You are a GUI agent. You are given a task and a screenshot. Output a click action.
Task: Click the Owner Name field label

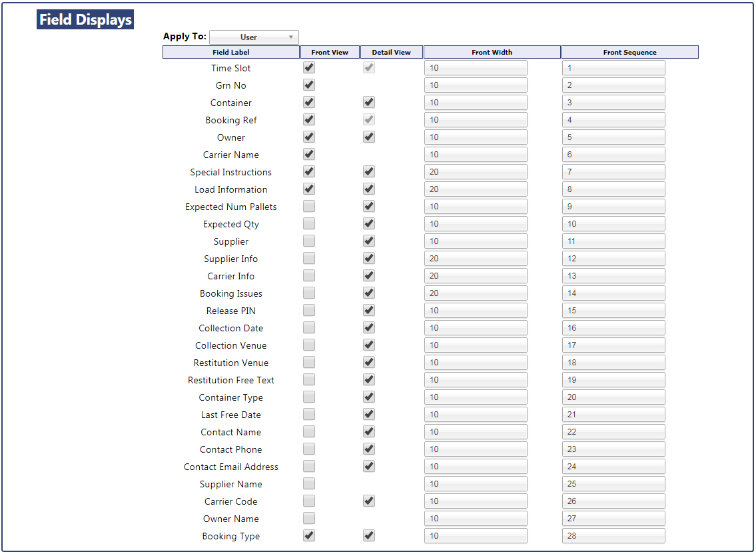tap(231, 519)
